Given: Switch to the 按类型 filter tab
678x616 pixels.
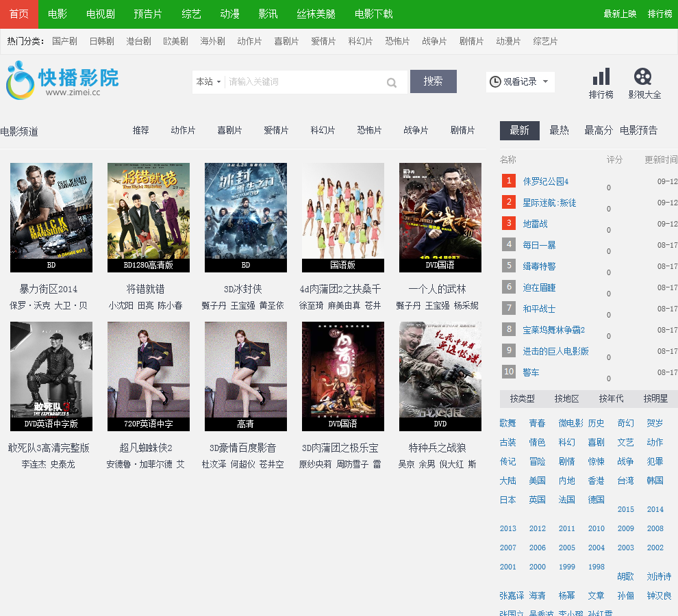Looking at the screenshot, I should (x=523, y=398).
